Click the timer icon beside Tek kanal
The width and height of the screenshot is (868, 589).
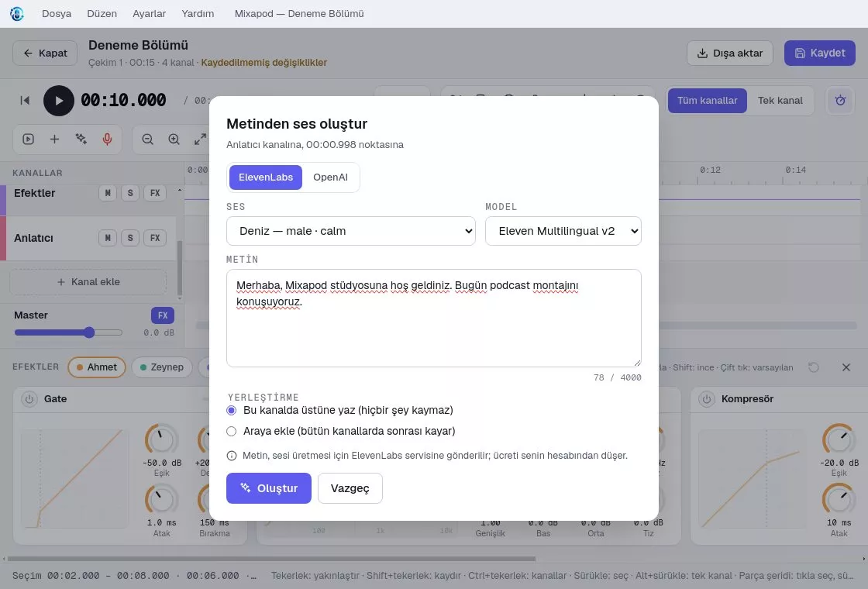click(x=840, y=101)
